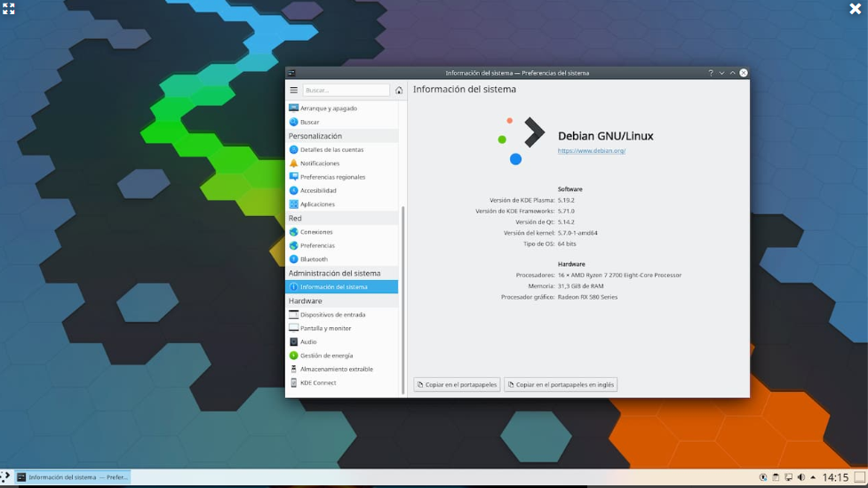Click Copiar en el portapapeles en inglés
Viewport: 868px width, 488px height.
tap(561, 384)
